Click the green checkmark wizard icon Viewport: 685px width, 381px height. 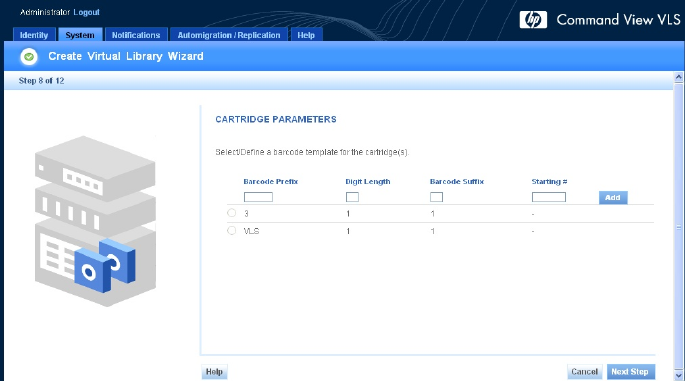(29, 56)
